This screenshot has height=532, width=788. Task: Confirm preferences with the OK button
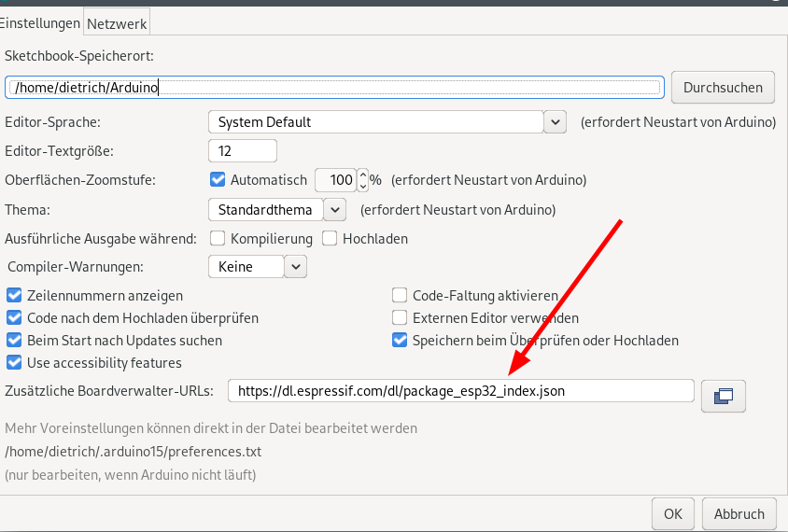[673, 514]
